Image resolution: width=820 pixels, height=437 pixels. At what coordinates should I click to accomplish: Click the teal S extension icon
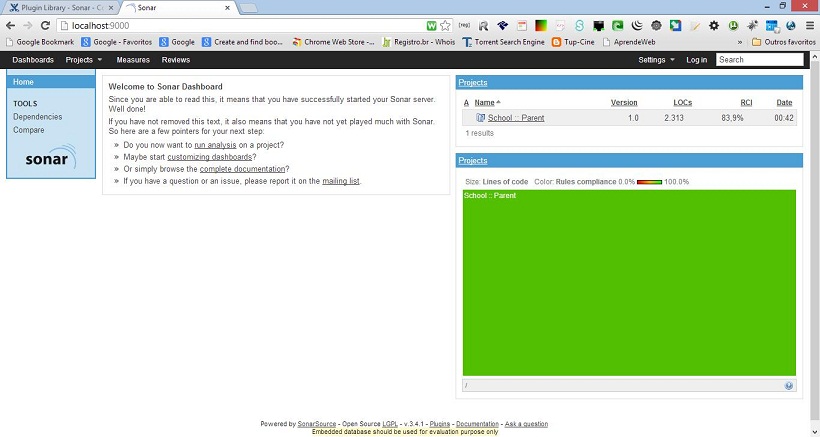(x=579, y=25)
